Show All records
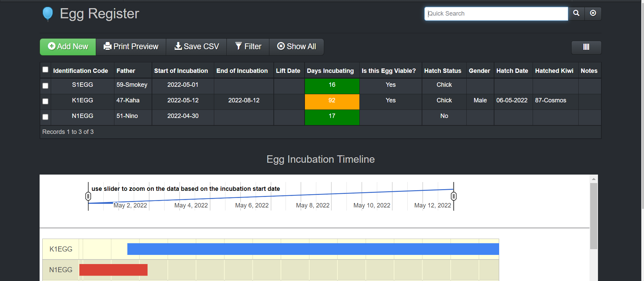The height and width of the screenshot is (281, 644). point(296,47)
